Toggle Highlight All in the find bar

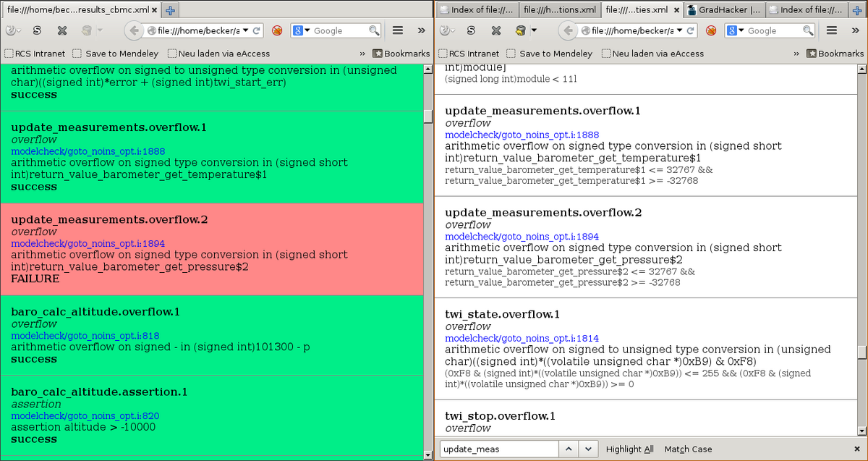click(x=629, y=449)
